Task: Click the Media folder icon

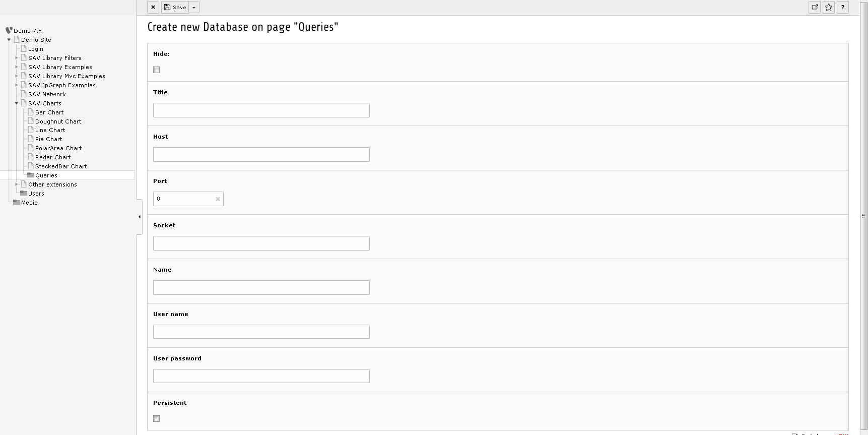Action: coord(17,202)
